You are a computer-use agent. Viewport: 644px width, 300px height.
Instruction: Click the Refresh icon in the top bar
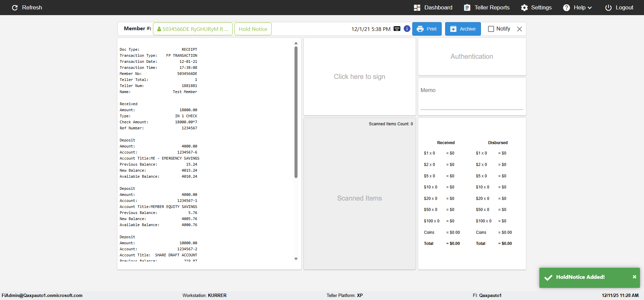(15, 7)
